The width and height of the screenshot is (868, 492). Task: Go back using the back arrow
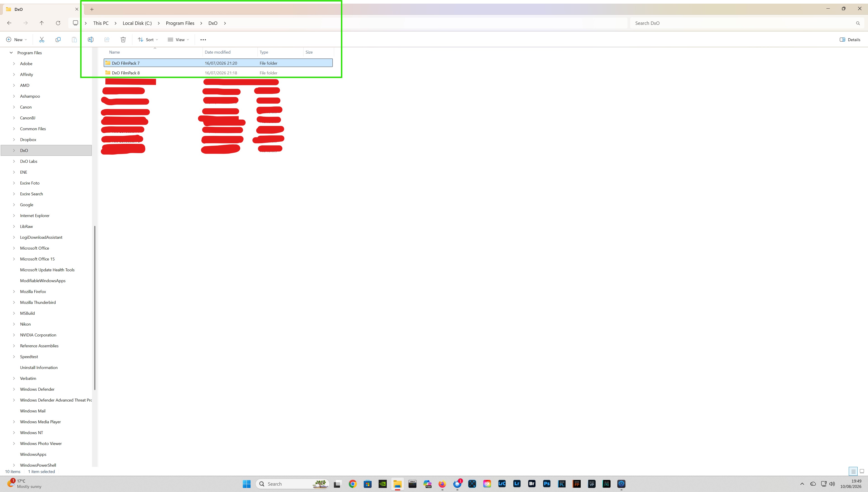[9, 23]
